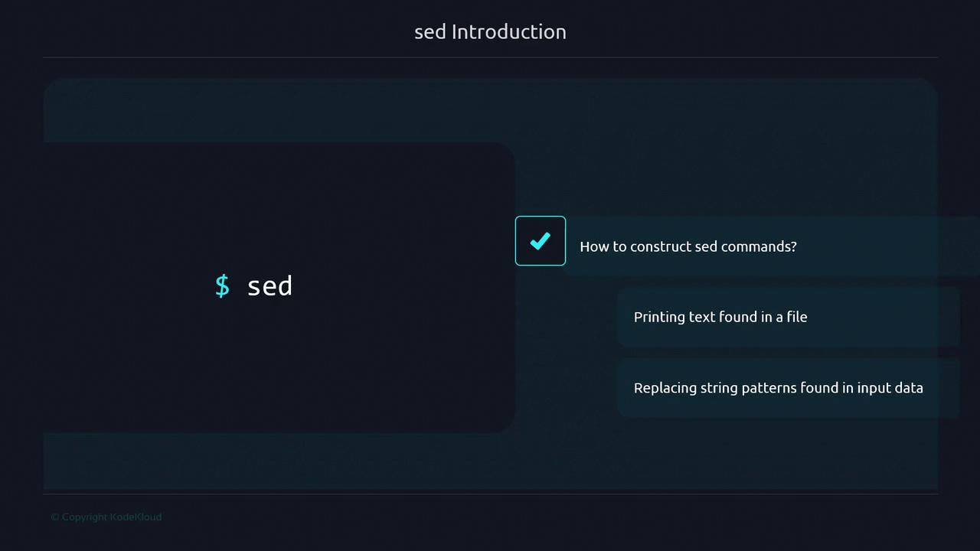Click the copyright symbol in the footer
This screenshot has width=980, height=551.
[54, 517]
